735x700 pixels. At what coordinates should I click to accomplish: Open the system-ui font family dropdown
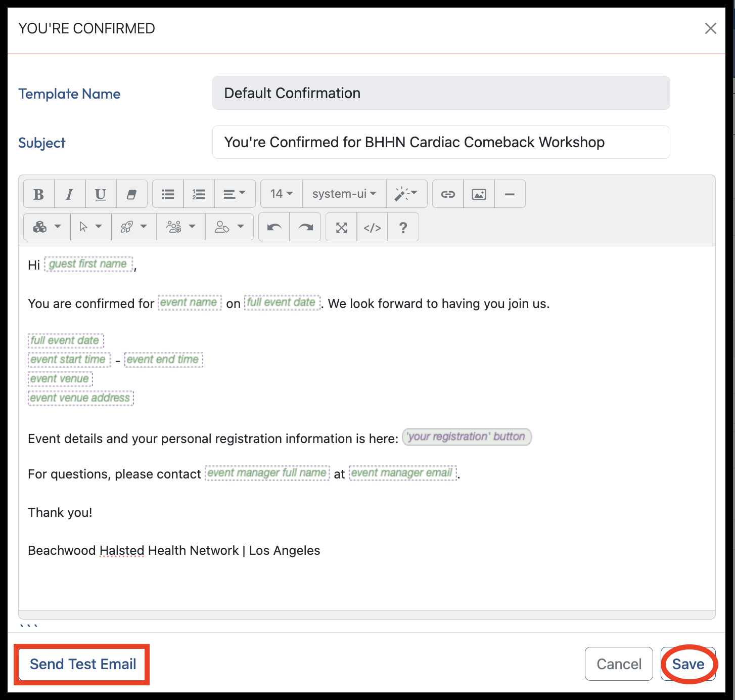(344, 194)
